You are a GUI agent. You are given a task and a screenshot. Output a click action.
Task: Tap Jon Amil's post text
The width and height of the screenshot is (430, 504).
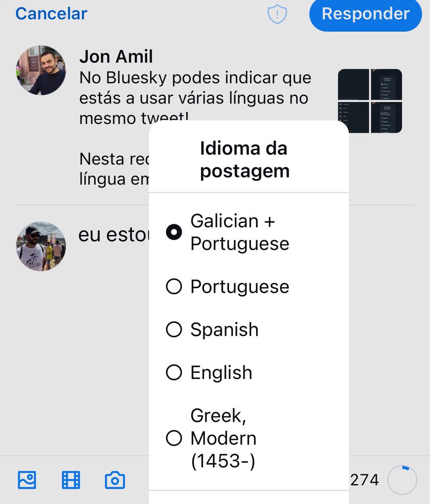click(195, 88)
